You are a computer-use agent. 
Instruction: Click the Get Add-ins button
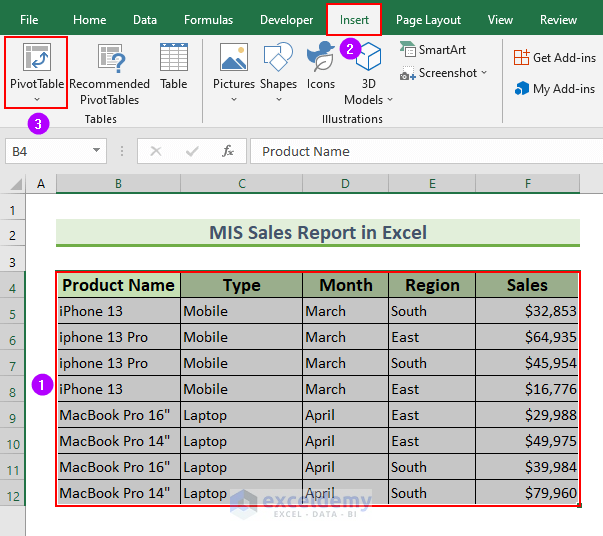558,58
